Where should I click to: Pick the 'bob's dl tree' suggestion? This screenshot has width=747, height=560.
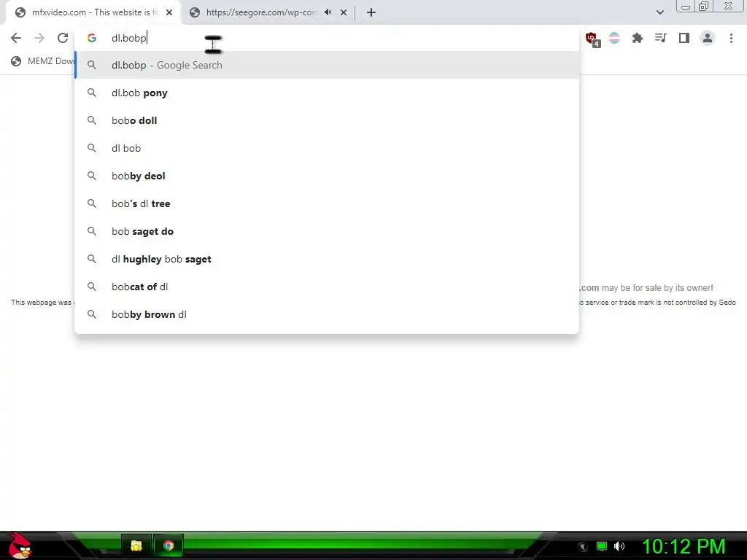[327, 203]
